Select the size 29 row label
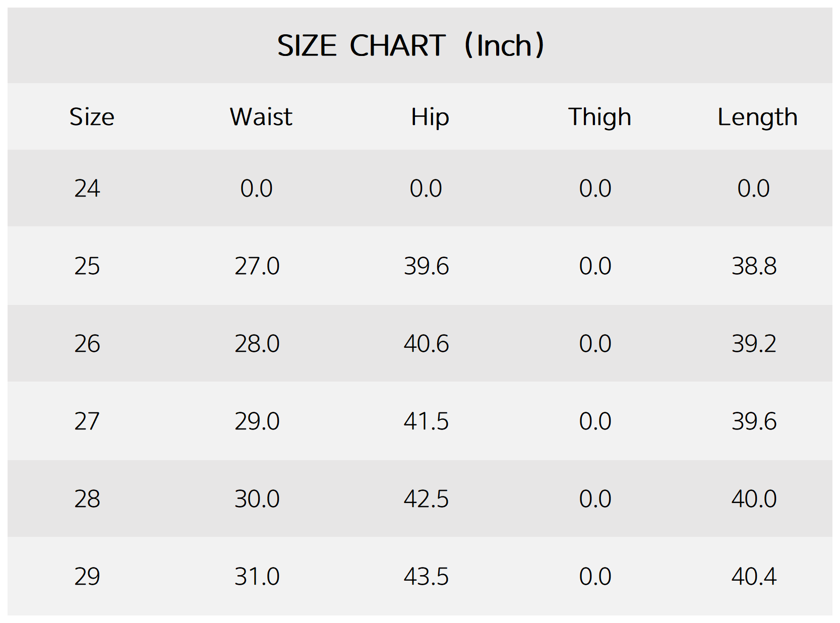The height and width of the screenshot is (623, 840). point(87,577)
